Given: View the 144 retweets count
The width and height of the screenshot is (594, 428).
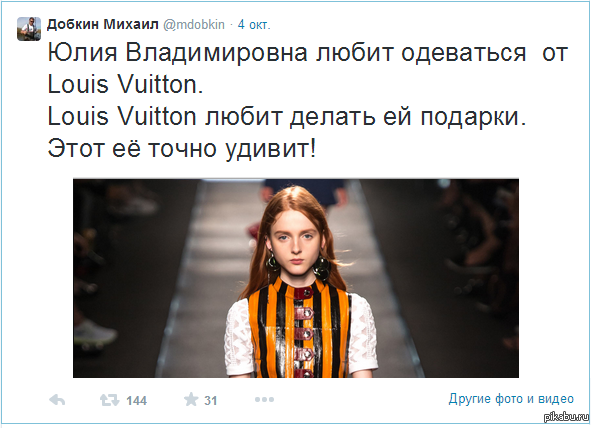Looking at the screenshot, I should pyautogui.click(x=136, y=401).
